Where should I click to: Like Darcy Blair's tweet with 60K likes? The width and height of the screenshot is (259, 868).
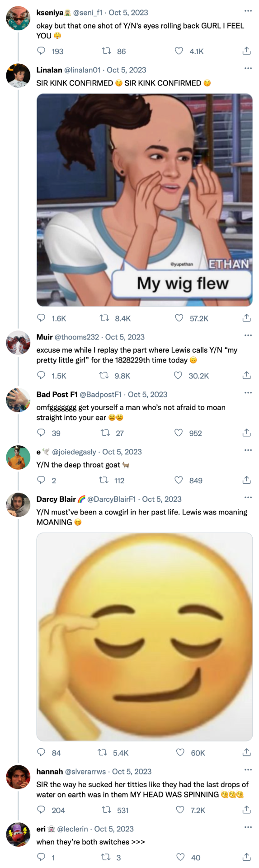tap(180, 752)
